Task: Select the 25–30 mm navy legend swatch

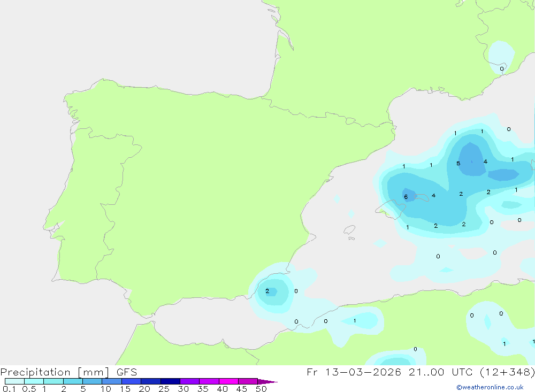Action: pos(170,381)
